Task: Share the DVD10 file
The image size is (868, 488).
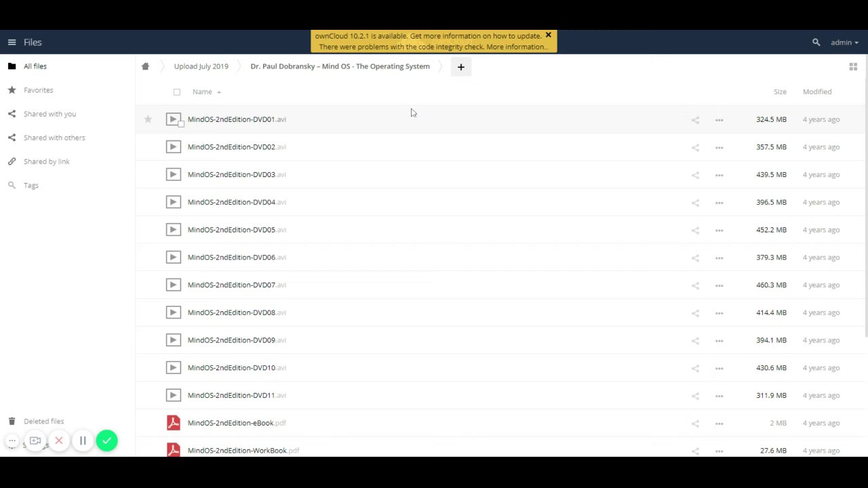Action: point(695,368)
